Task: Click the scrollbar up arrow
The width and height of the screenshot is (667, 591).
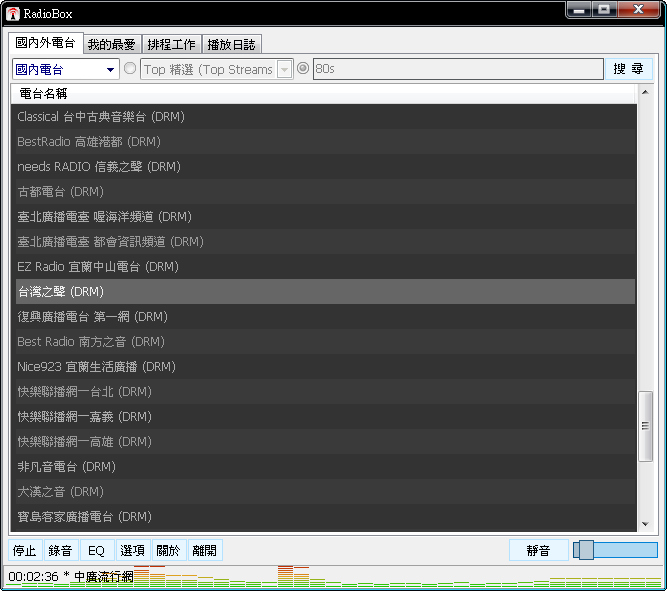Action: pos(645,92)
